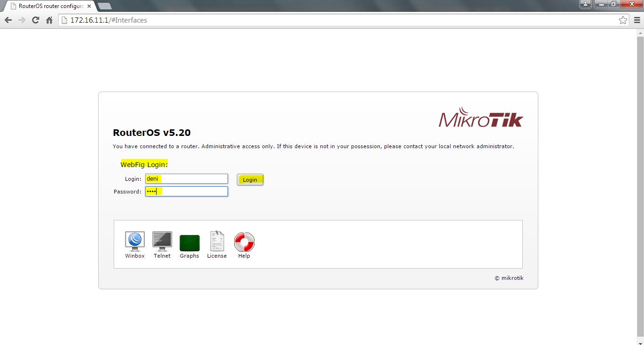Go to browser home page icon
This screenshot has height=345, width=644.
[49, 20]
